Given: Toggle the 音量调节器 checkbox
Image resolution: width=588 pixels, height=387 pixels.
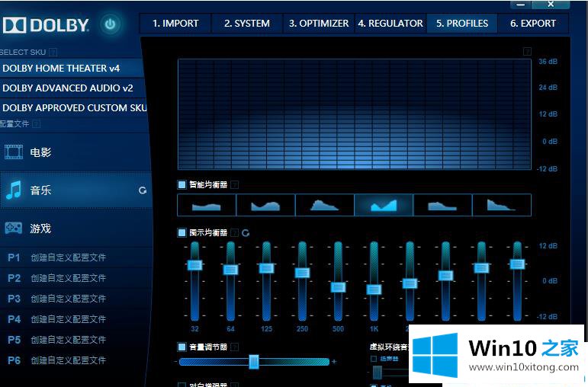Looking at the screenshot, I should [x=182, y=347].
